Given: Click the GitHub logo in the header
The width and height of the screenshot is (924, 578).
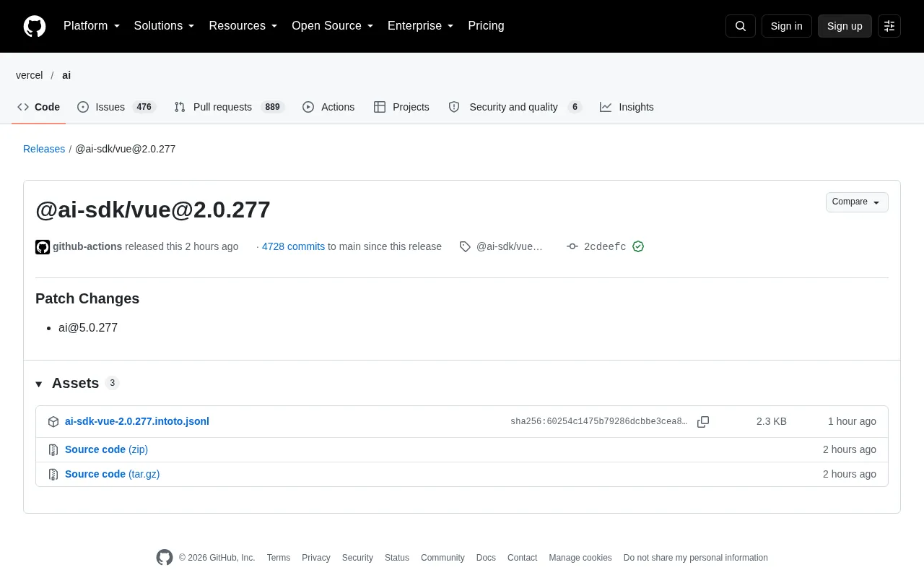Looking at the screenshot, I should click(35, 26).
